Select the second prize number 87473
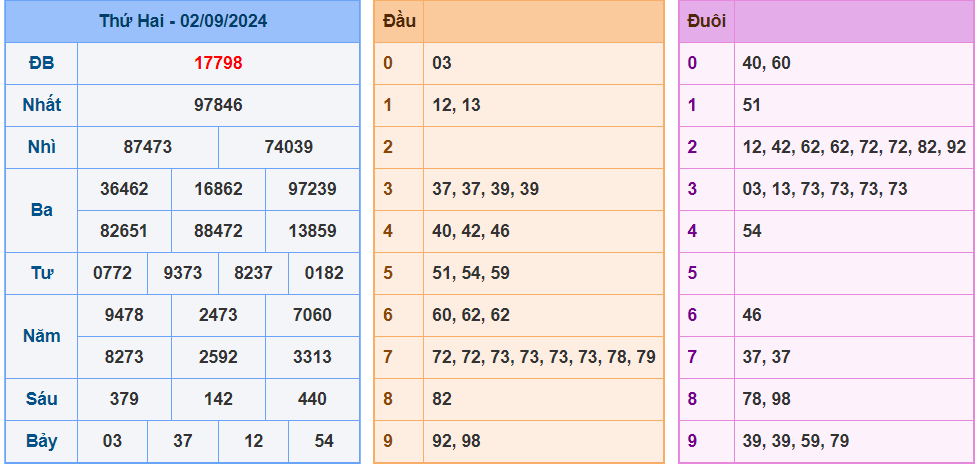Image resolution: width=975 pixels, height=464 pixels. pos(147,147)
